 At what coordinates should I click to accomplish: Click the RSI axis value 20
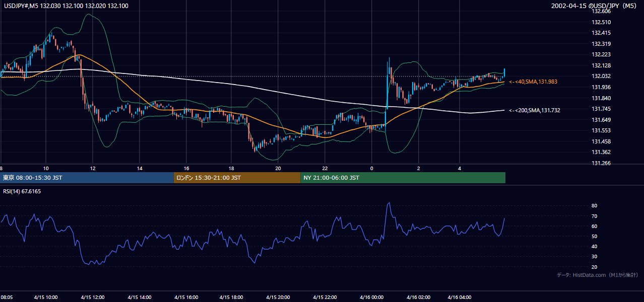tap(594, 267)
